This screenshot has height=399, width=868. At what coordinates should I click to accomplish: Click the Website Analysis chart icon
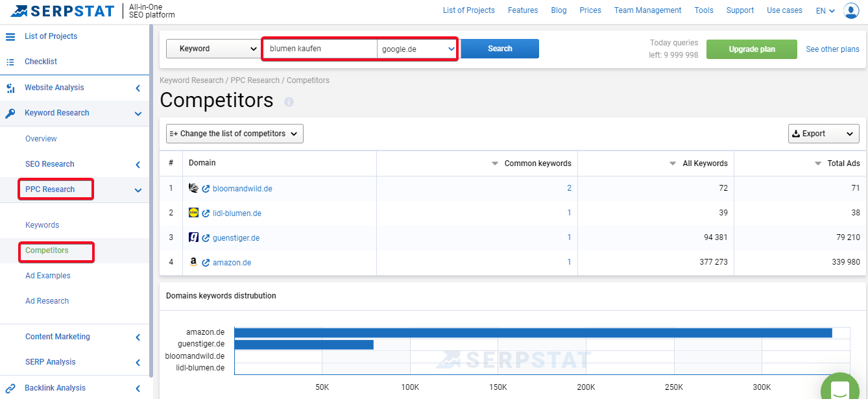point(10,88)
